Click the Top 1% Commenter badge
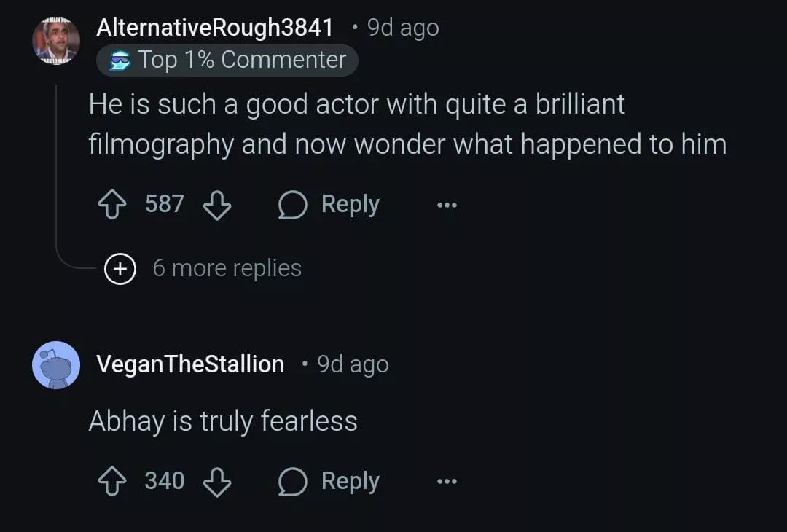The height and width of the screenshot is (532, 787). coord(227,60)
